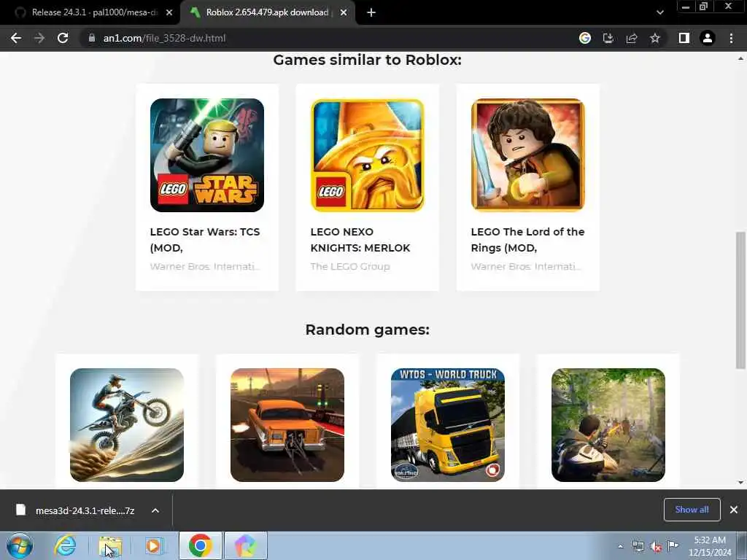Click the colorful app icon next to Chrome
This screenshot has height=560, width=747.
(245, 545)
